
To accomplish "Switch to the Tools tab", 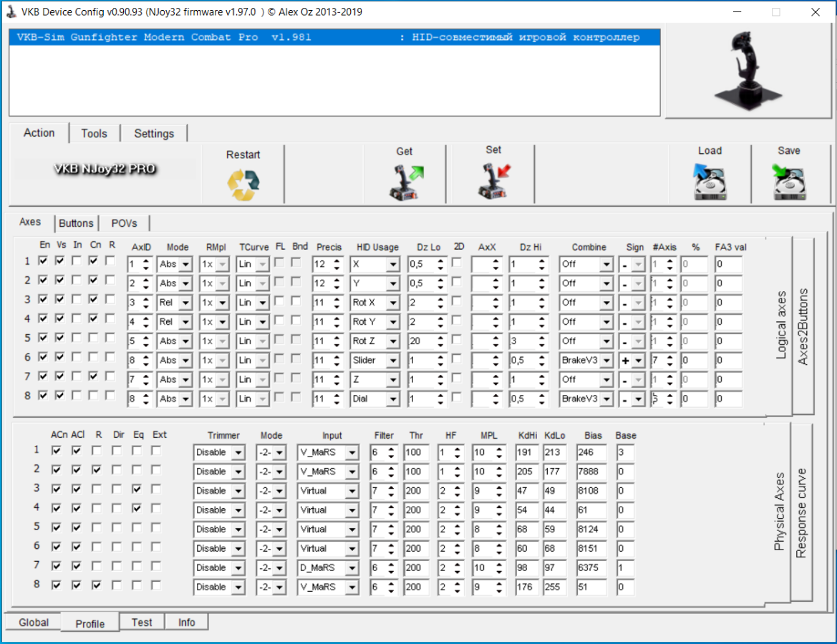I will coord(94,133).
